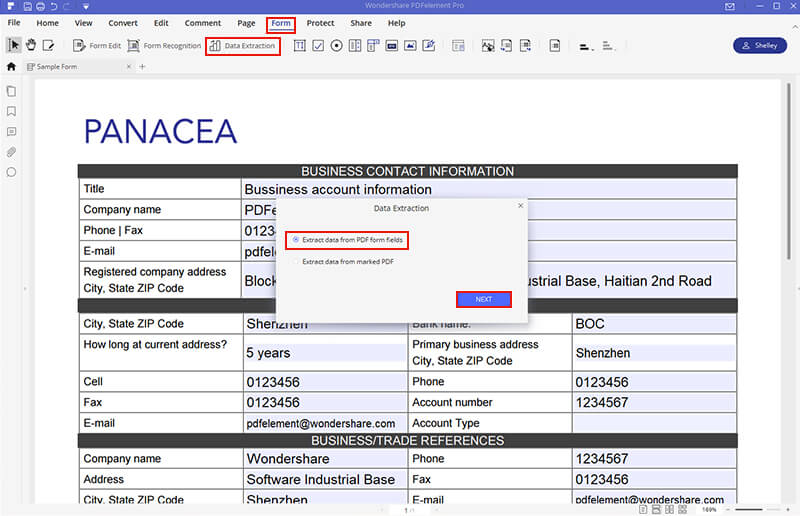Open the comments panel in sidebar

[11, 132]
